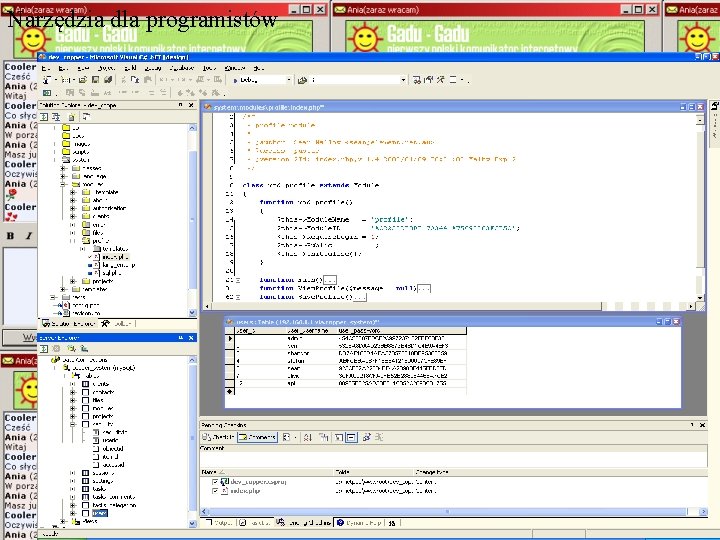Click the Toolbox toolbar icon

(x=441, y=80)
